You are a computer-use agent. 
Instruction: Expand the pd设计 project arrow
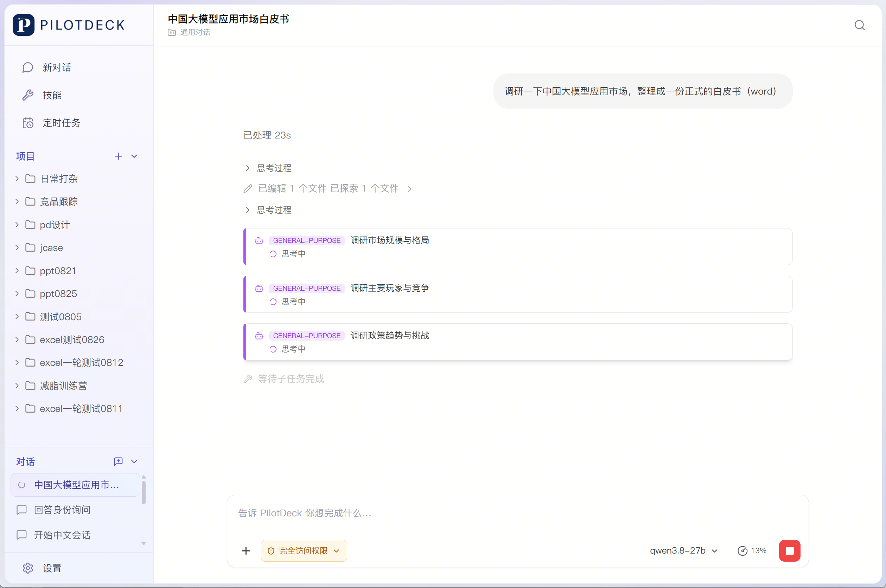coord(17,225)
